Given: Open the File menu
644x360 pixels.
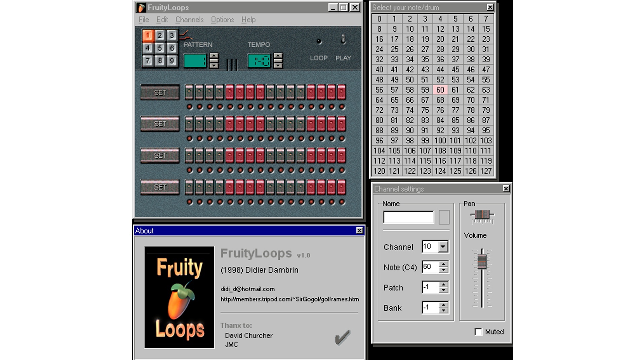Looking at the screenshot, I should click(x=144, y=20).
